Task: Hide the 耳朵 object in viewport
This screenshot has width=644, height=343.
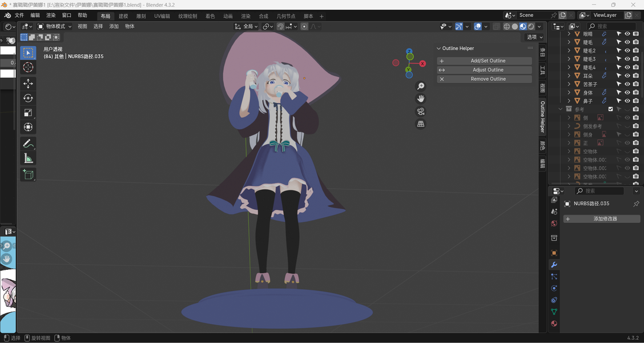Action: click(627, 75)
